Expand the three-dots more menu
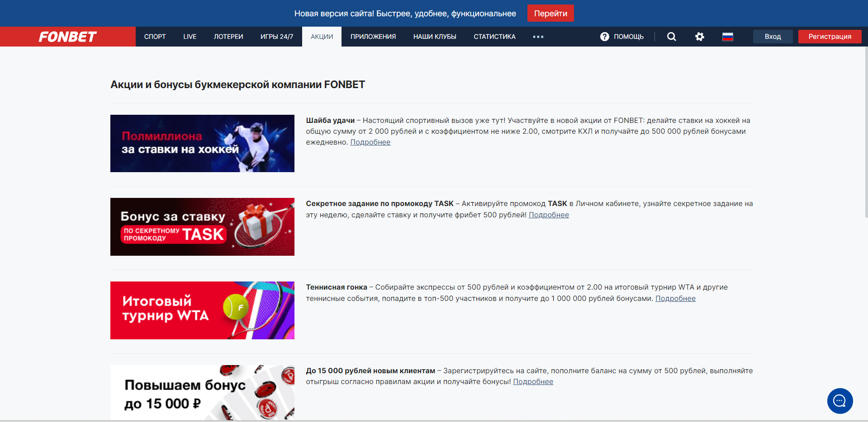 tap(538, 37)
